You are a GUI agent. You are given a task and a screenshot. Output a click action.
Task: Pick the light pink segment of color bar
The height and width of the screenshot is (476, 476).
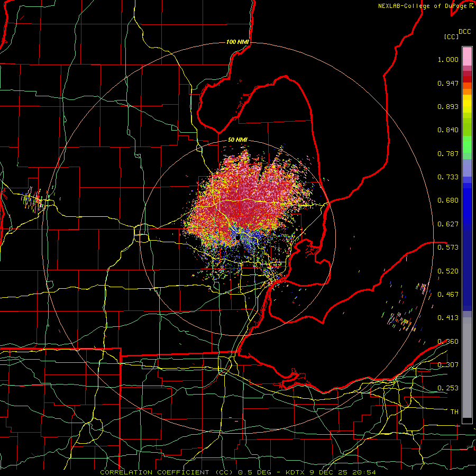click(x=467, y=57)
